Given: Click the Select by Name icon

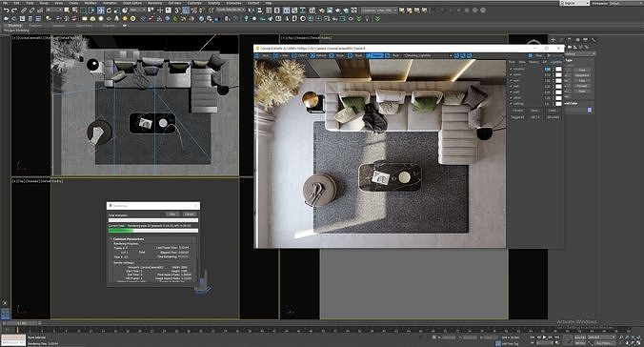Looking at the screenshot, I should (x=74, y=10).
